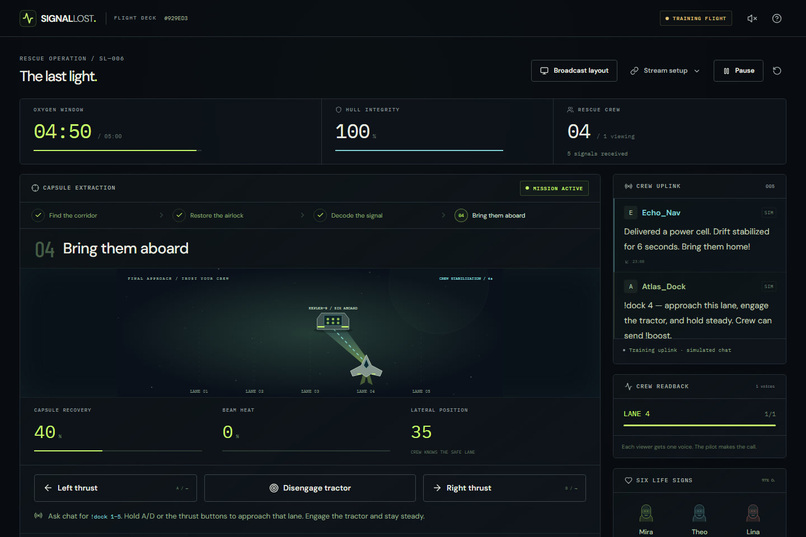Click the broadcast icon beside Ask chat hint
Image resolution: width=806 pixels, height=537 pixels.
38,515
